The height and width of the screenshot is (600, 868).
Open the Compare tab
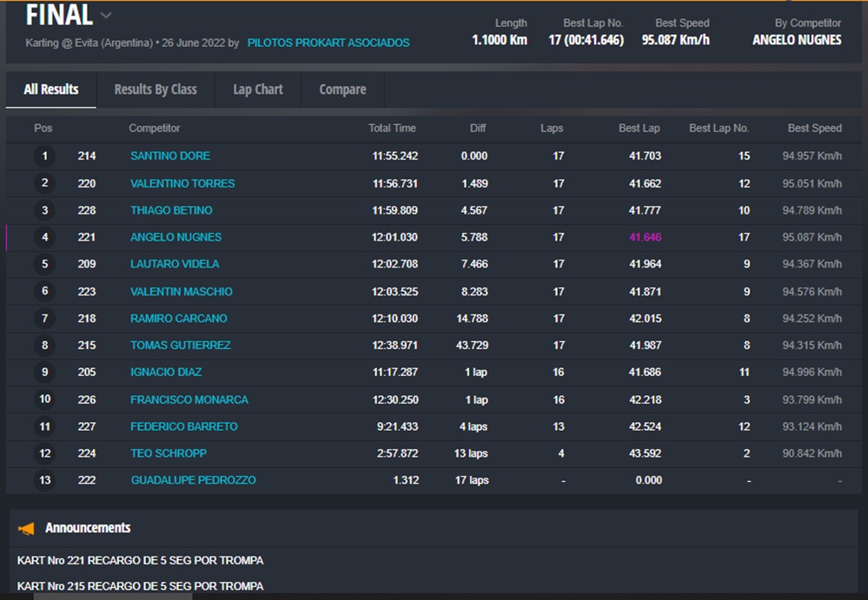(x=342, y=89)
